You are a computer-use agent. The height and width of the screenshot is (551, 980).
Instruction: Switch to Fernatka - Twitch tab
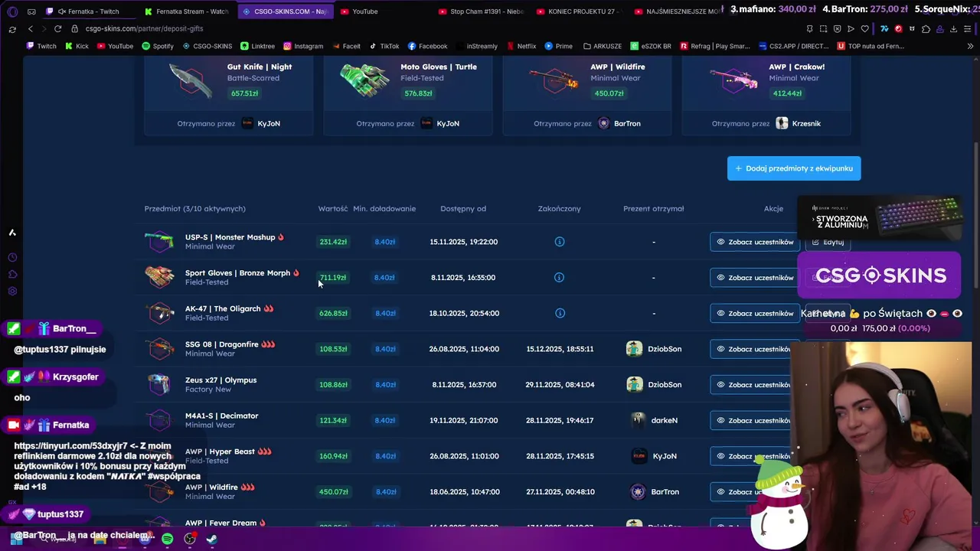pos(88,11)
